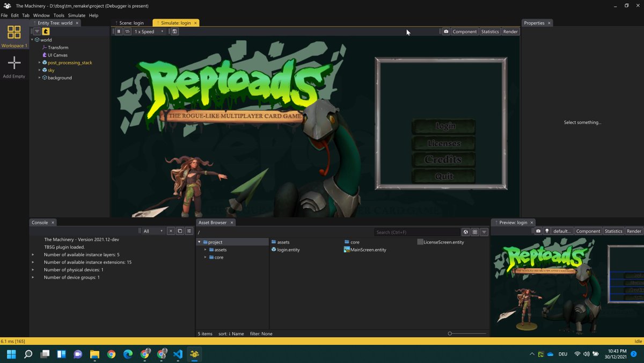Select the LicenseScreen.entity asset
The height and width of the screenshot is (363, 644).
[441, 242]
